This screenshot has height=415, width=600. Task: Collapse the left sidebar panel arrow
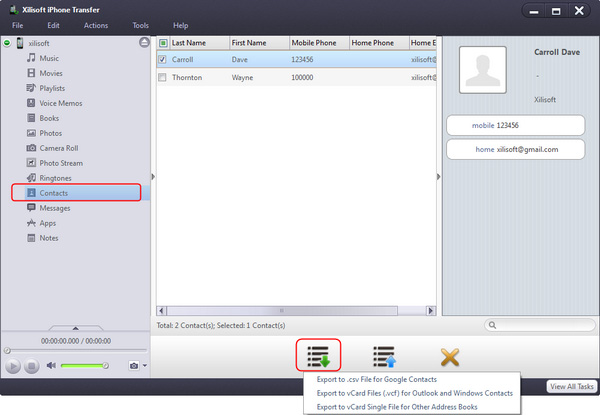tap(153, 177)
